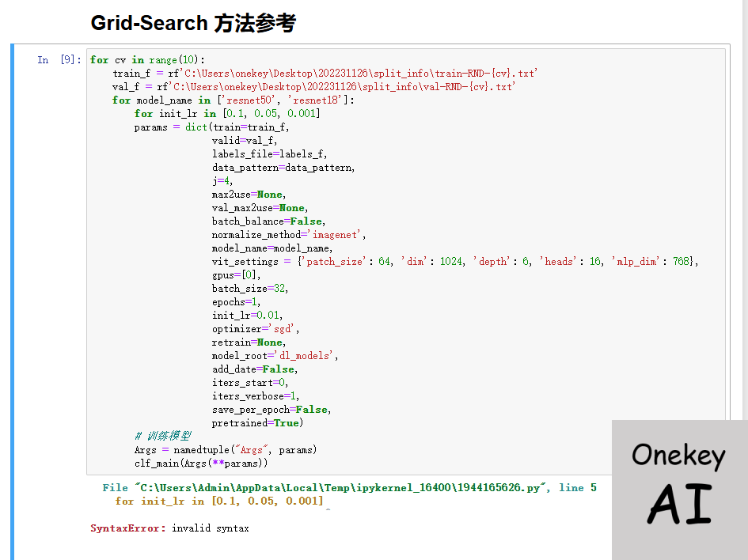The height and width of the screenshot is (560, 748).
Task: Click the batch_size=32 argument
Action: (250, 289)
